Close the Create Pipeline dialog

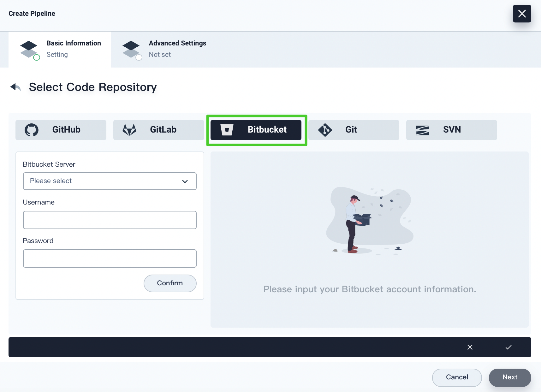[x=522, y=14]
